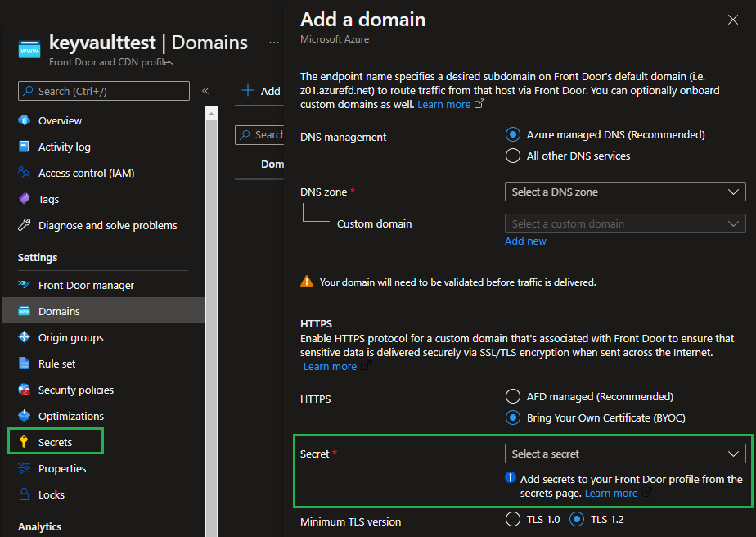Click external link icon after secrets page Learn more
Viewport: 756px width, 537px height.
[x=647, y=493]
